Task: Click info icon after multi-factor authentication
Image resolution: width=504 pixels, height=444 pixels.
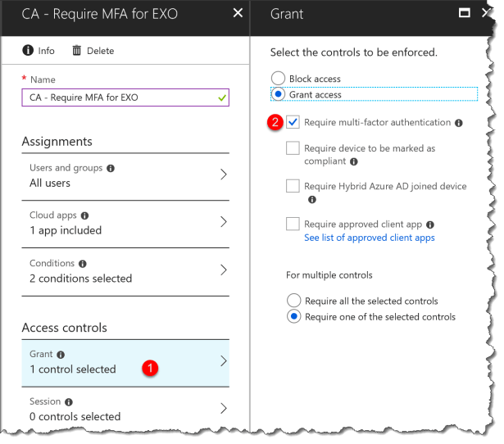Action: pos(459,123)
